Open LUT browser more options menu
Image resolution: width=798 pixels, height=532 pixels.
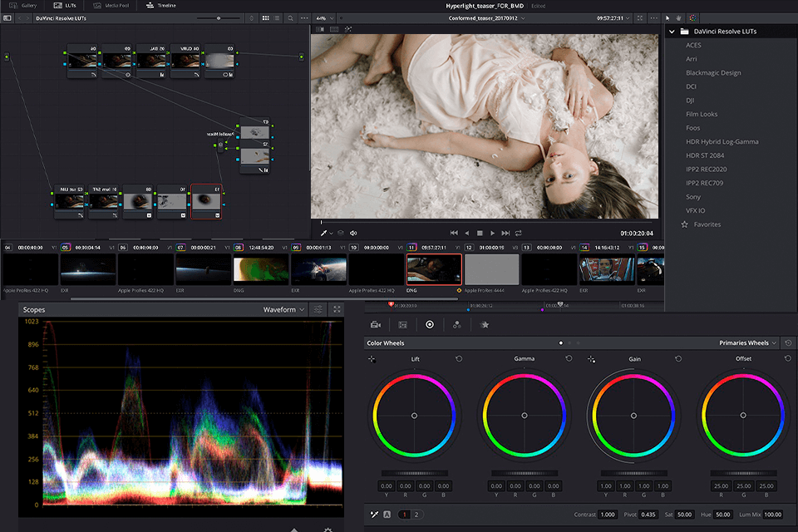click(304, 18)
